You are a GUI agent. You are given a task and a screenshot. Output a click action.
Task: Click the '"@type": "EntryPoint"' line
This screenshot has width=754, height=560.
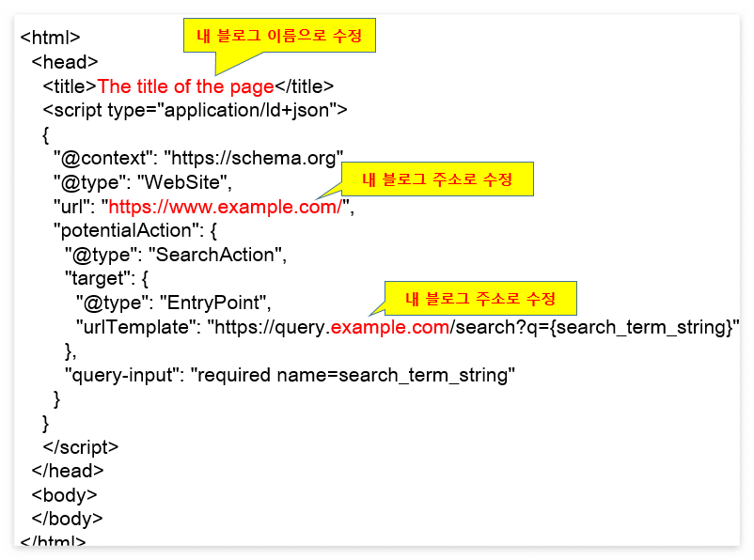pyautogui.click(x=174, y=303)
